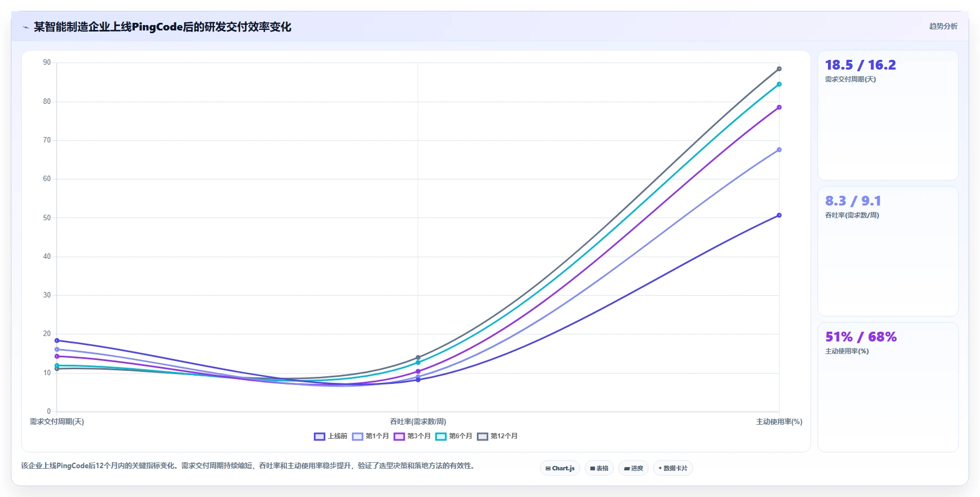
Task: Click 第3个月 data point at 主动使用率
Action: coord(779,107)
